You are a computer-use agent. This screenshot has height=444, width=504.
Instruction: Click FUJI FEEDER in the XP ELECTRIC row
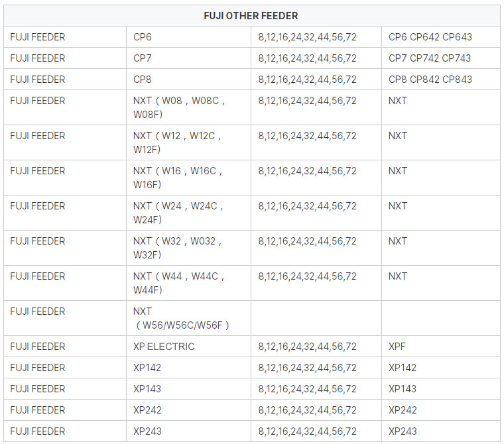click(x=65, y=347)
